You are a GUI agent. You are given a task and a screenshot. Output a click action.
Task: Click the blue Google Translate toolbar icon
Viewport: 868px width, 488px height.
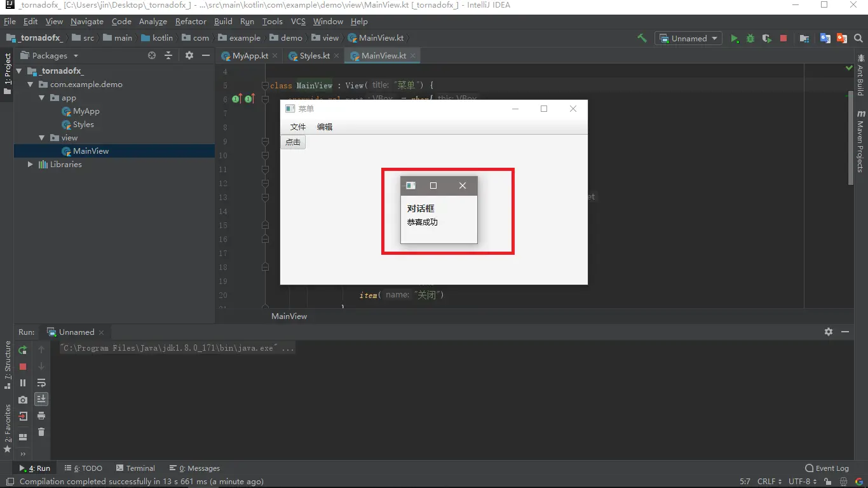click(825, 38)
